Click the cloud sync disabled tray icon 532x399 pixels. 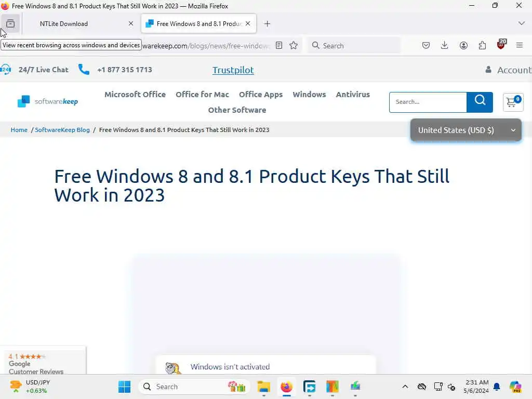[422, 387]
